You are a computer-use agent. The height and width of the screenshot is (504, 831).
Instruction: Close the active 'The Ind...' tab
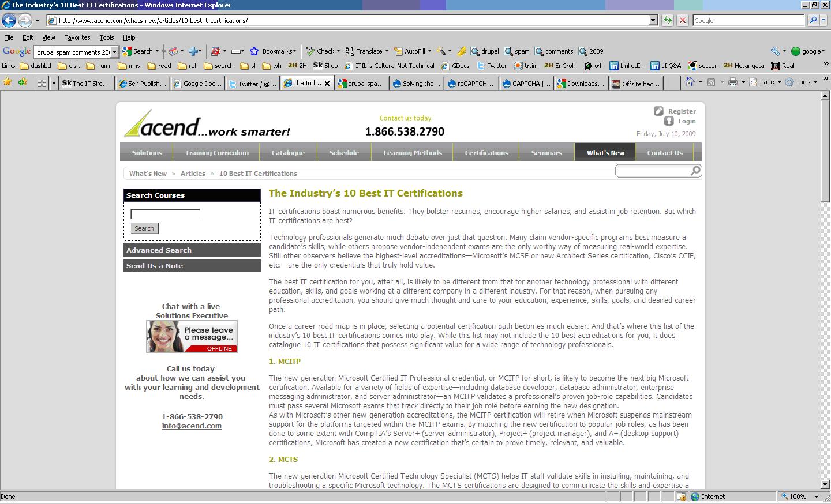point(327,84)
